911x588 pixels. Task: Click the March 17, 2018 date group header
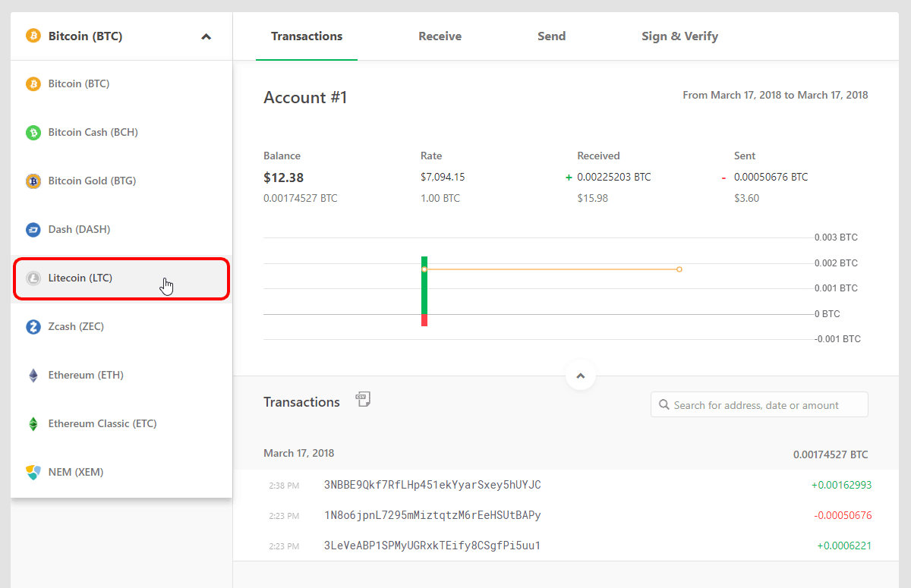(299, 454)
